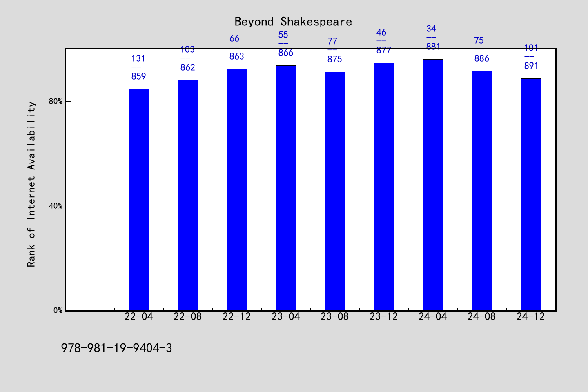Click the value 103 above the 22-08 bar

187,49
